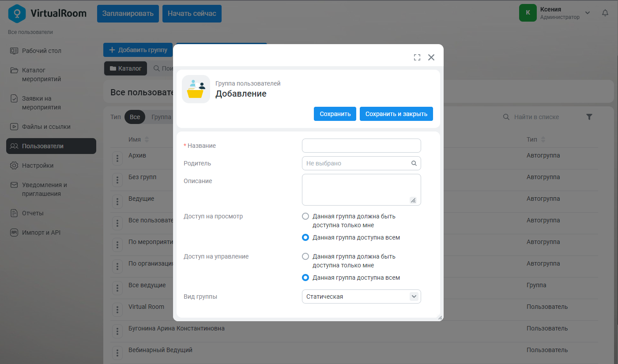Screen dimensions: 618x364
Task: Select Пользователи in the sidebar
Action: pos(51,146)
